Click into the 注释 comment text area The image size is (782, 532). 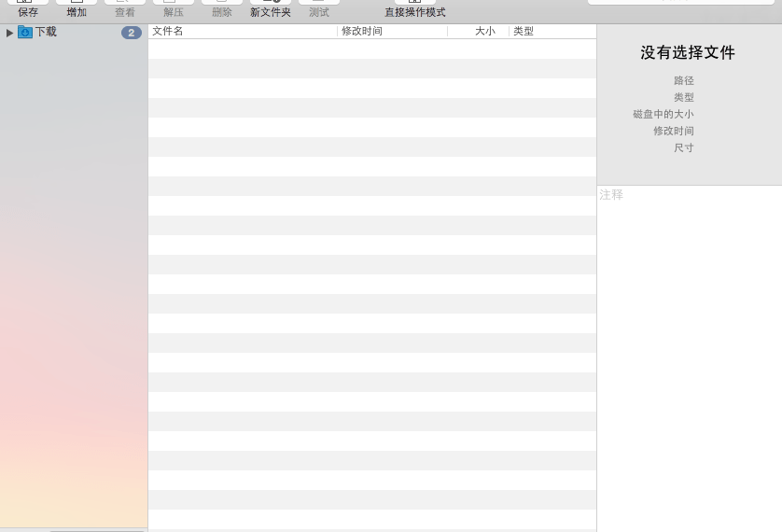689,355
